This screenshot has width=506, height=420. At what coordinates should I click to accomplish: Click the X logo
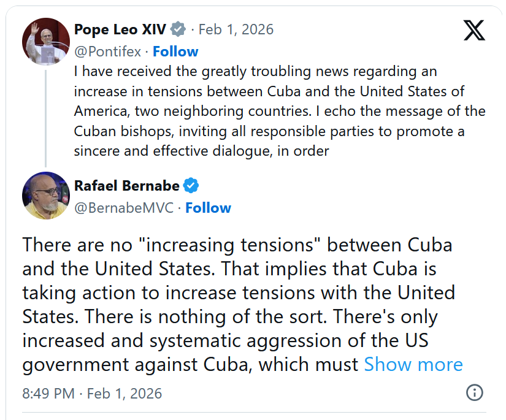(474, 29)
